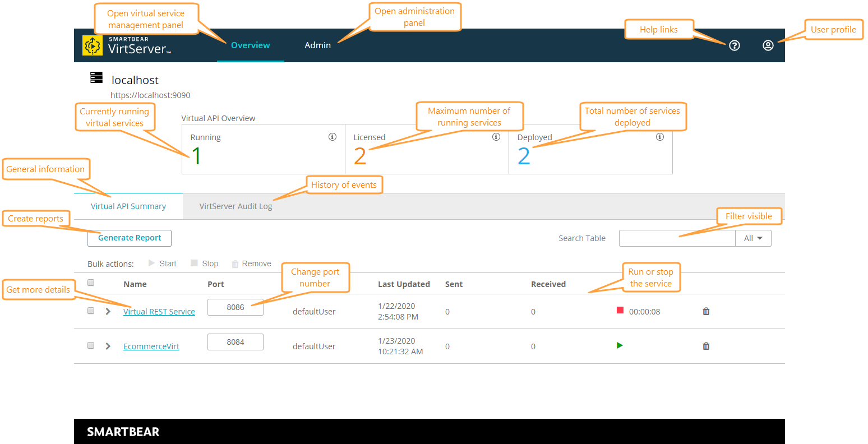Click the info icon in Deployed card
Viewport: 868px width, 444px height.
point(660,137)
